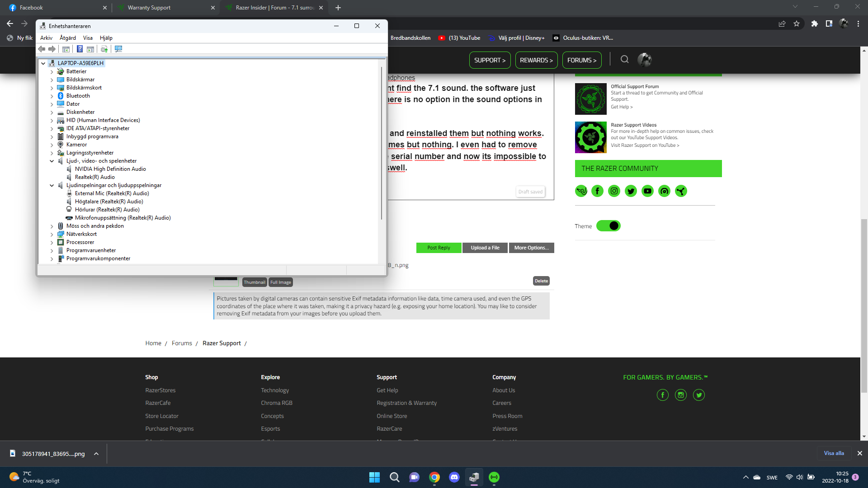Collapse the LAPTOP-A59E6PLH root node
868x488 pixels.
(x=43, y=63)
